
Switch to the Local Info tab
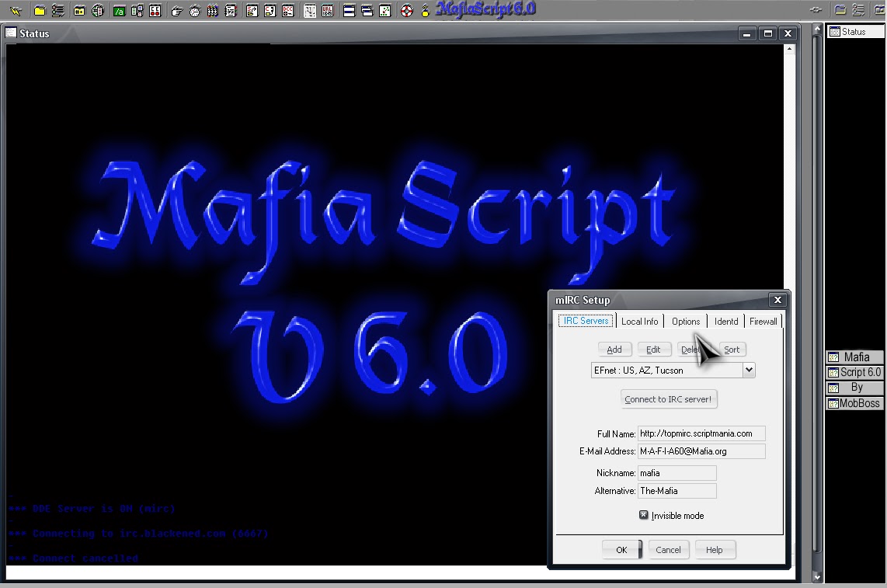639,322
